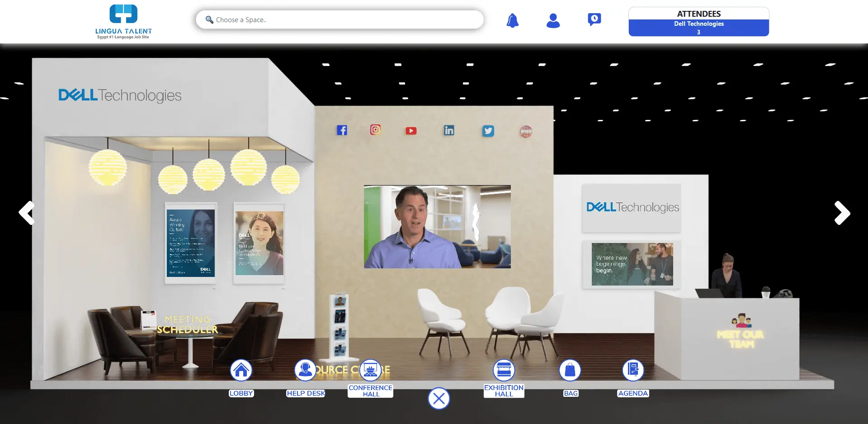Go to the previous booth arrow
868x424 pixels.
pyautogui.click(x=27, y=213)
